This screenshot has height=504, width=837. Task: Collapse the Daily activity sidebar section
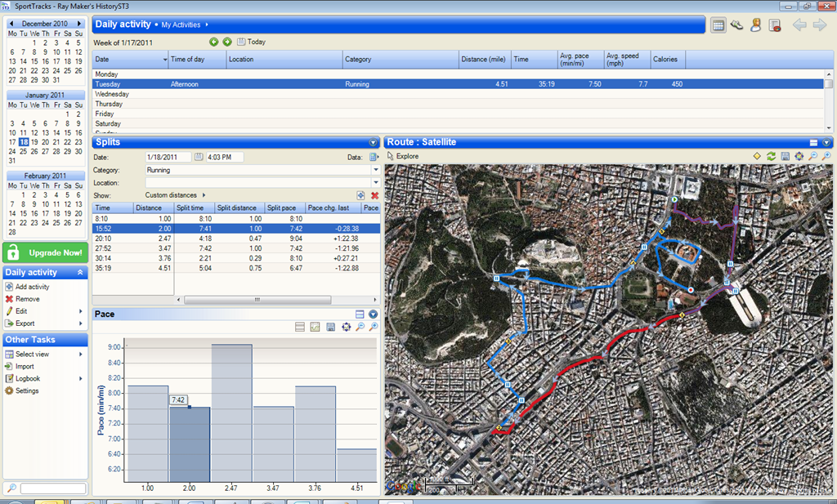pos(80,273)
